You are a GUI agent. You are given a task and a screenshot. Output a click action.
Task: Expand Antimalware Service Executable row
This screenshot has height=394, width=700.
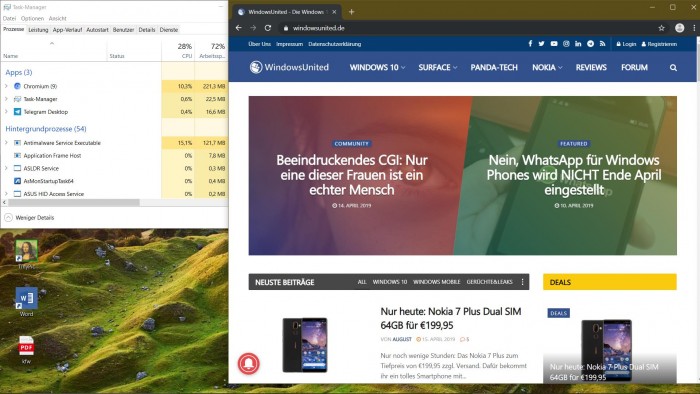[x=6, y=143]
